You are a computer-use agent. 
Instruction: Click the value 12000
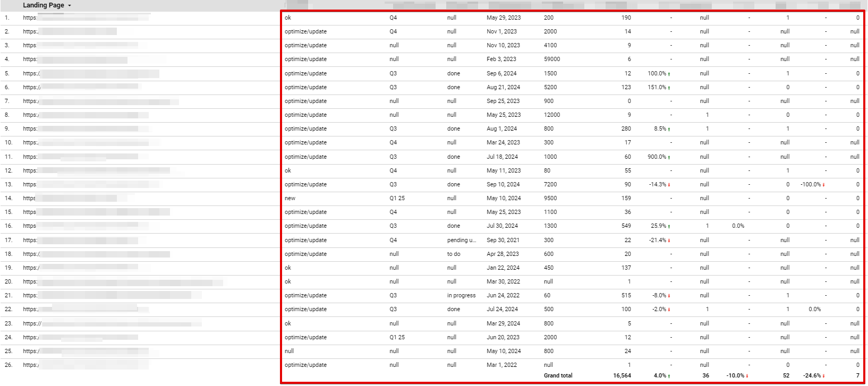[x=552, y=115]
